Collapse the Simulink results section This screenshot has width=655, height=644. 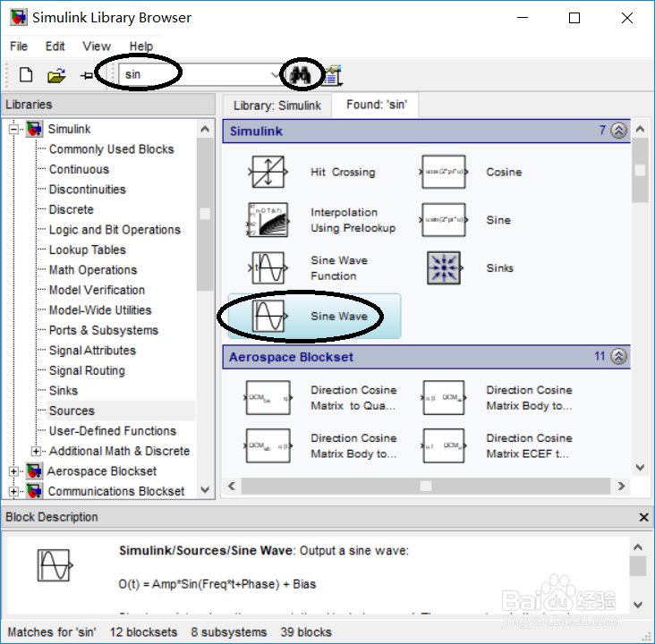click(618, 131)
